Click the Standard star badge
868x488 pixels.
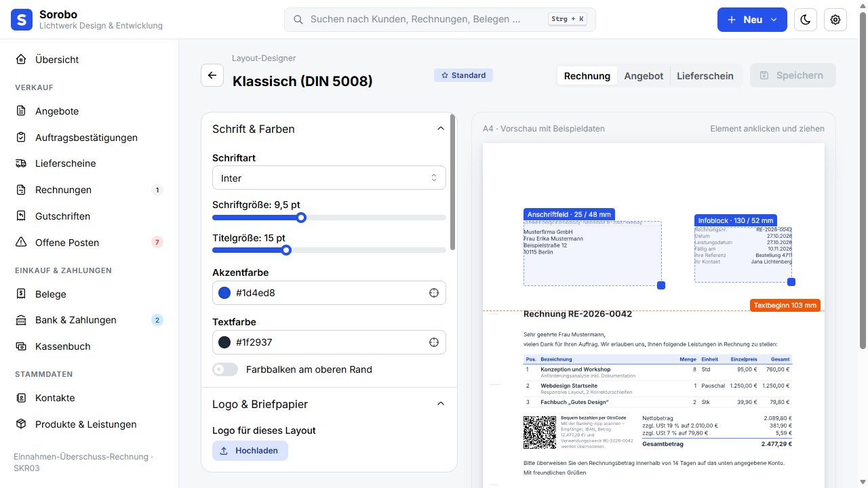tap(463, 75)
